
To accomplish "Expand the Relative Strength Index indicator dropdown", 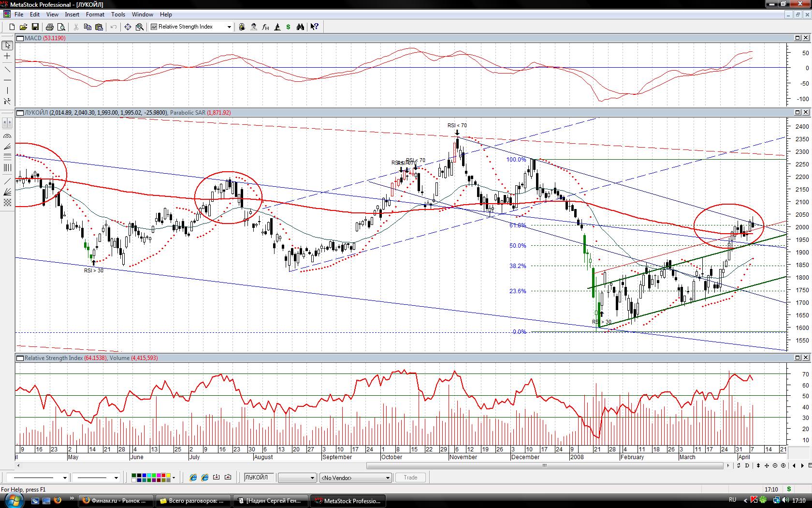I will coord(229,27).
